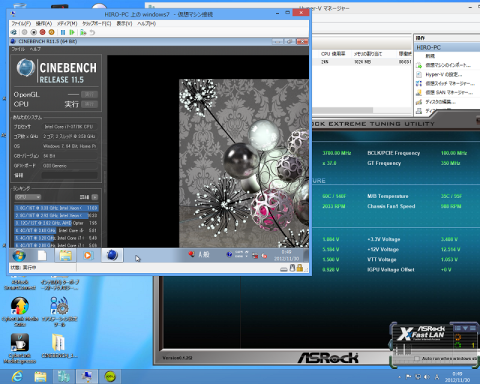Image resolution: width=480 pixels, height=384 pixels.
Task: Click the CPU run button in Cinebench
Action: (89, 104)
